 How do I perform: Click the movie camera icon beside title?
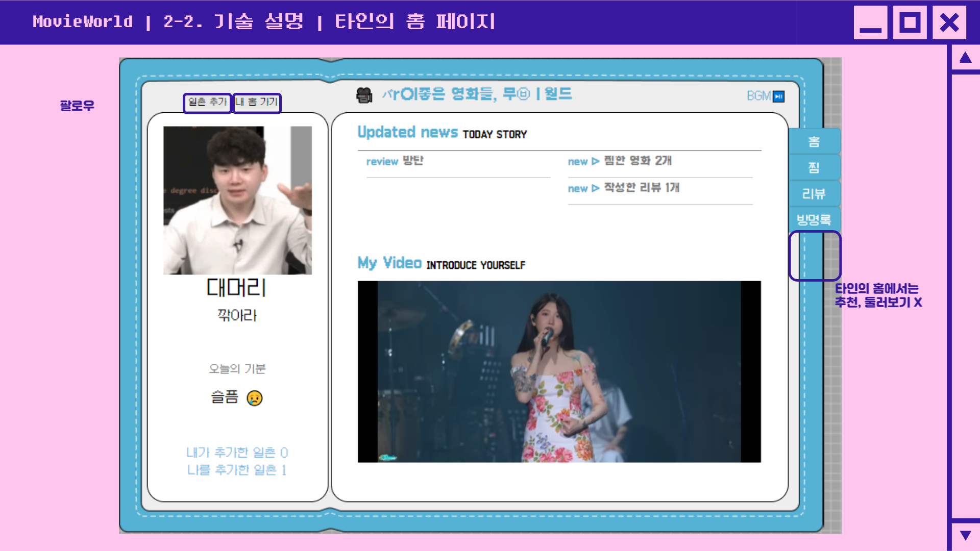pyautogui.click(x=364, y=95)
